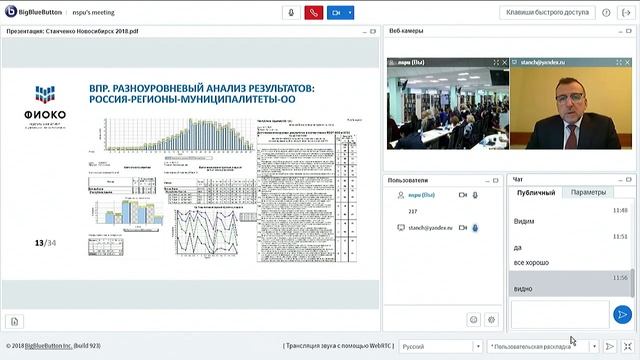The image size is (640, 360).
Task: Minimize the Веб-камеры window
Action: click(620, 31)
